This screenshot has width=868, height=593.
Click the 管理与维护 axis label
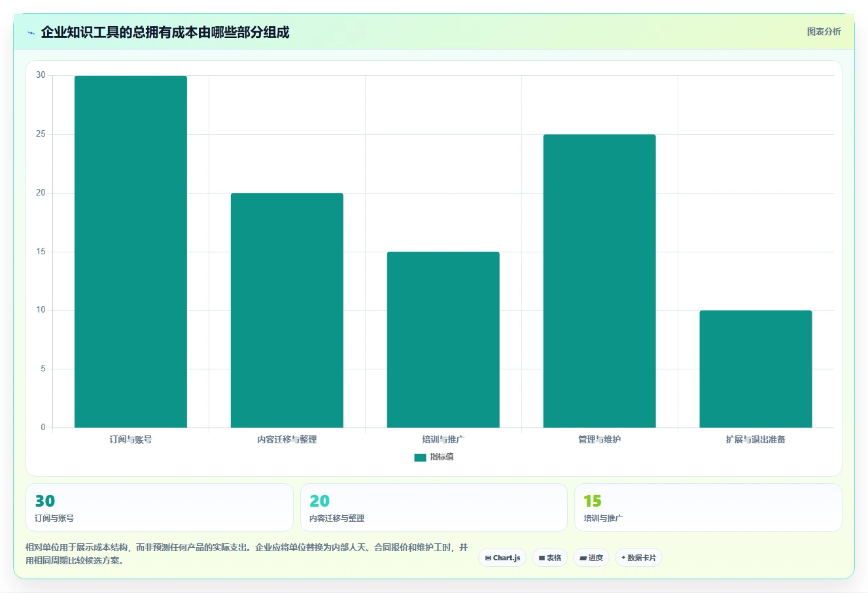click(x=600, y=439)
